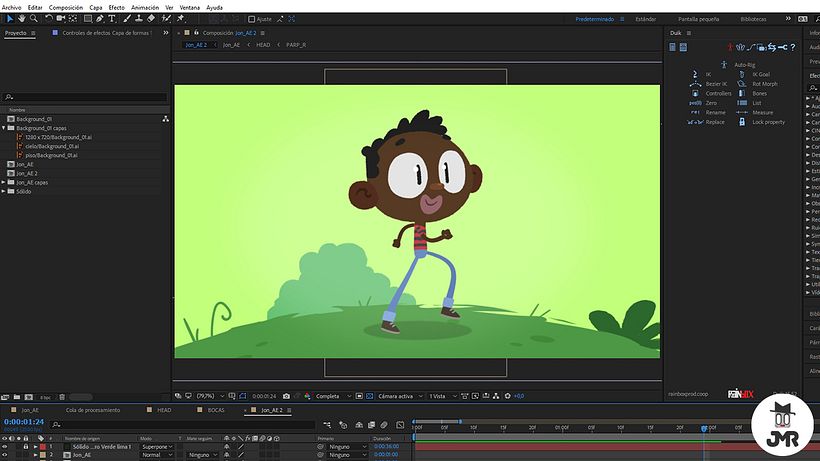Select the Type text tool
820x461 pixels.
[x=112, y=19]
